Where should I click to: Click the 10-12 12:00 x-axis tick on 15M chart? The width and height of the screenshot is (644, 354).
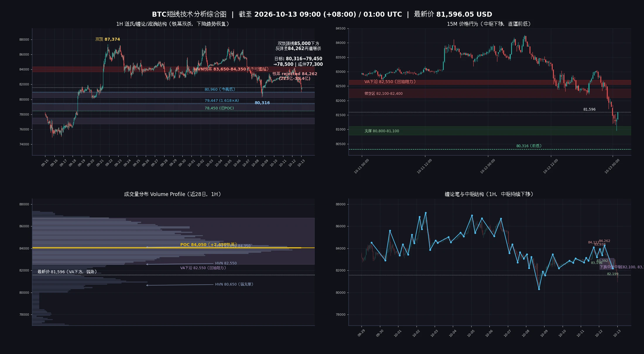(x=550, y=166)
